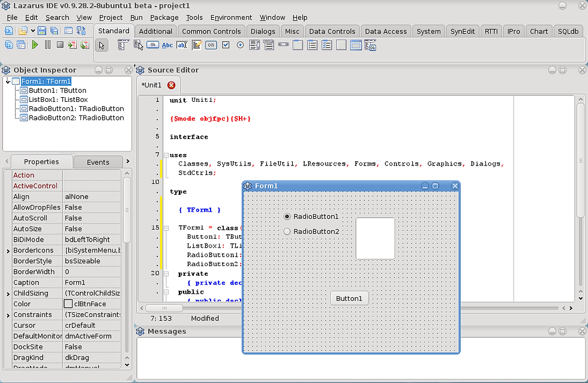Pick the TLabel 'Abc' component icon

(167, 46)
